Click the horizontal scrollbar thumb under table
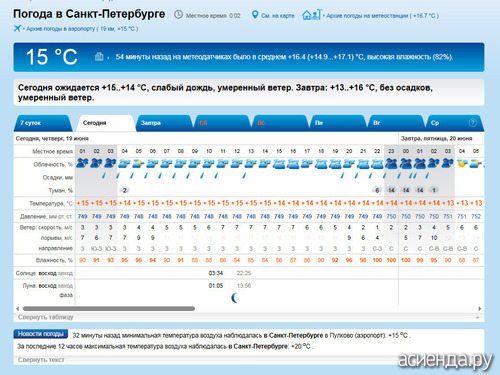 109,309
